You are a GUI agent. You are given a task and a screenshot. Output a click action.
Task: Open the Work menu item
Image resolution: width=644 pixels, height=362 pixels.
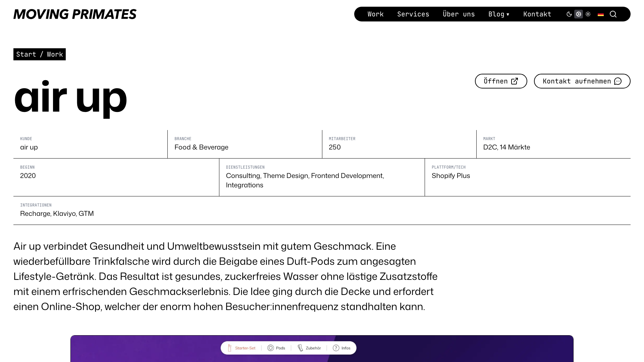[376, 14]
